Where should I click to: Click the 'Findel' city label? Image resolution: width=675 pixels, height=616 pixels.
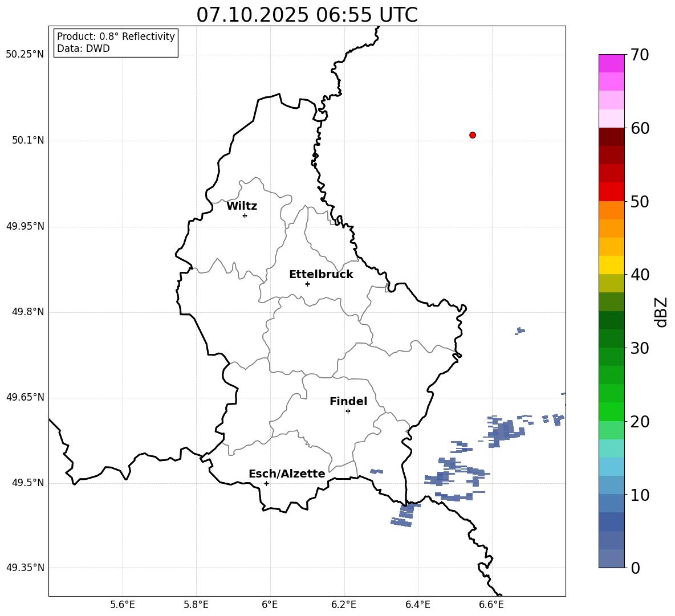tap(348, 401)
